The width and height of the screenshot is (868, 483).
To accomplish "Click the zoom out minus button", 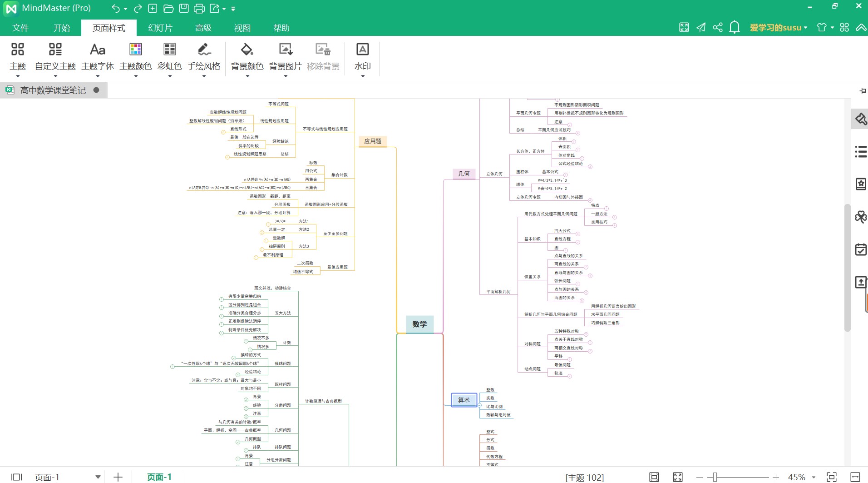I will [x=700, y=477].
